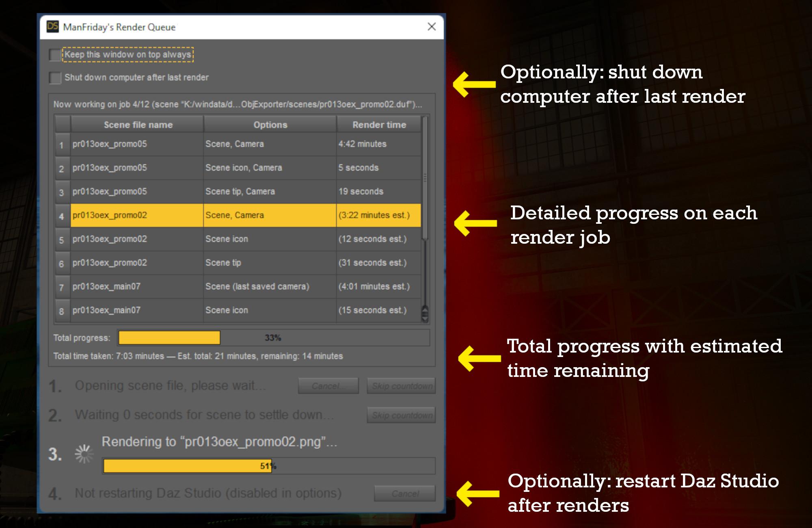The height and width of the screenshot is (528, 812).
Task: Click row number 2 header
Action: pos(63,168)
